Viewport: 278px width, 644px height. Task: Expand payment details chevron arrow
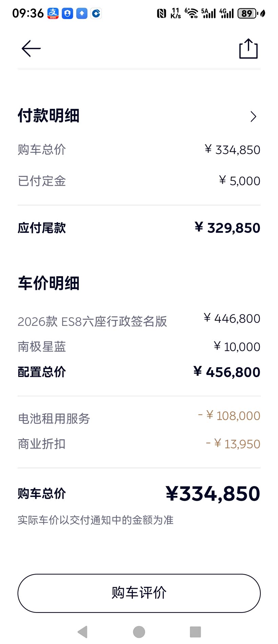tap(253, 117)
